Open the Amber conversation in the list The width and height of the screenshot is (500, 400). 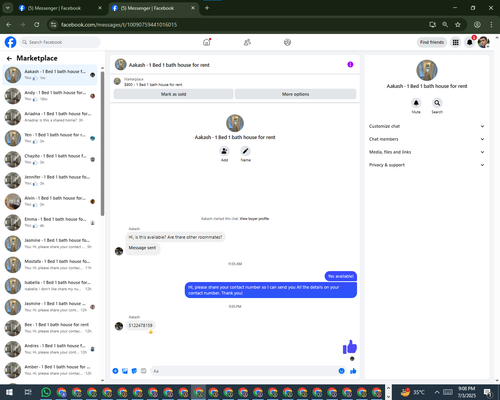[50, 370]
